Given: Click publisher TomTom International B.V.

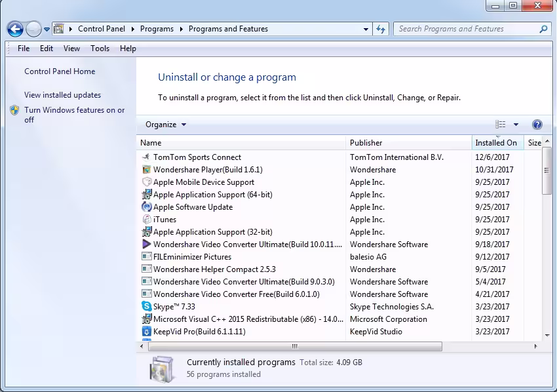Looking at the screenshot, I should tap(396, 157).
